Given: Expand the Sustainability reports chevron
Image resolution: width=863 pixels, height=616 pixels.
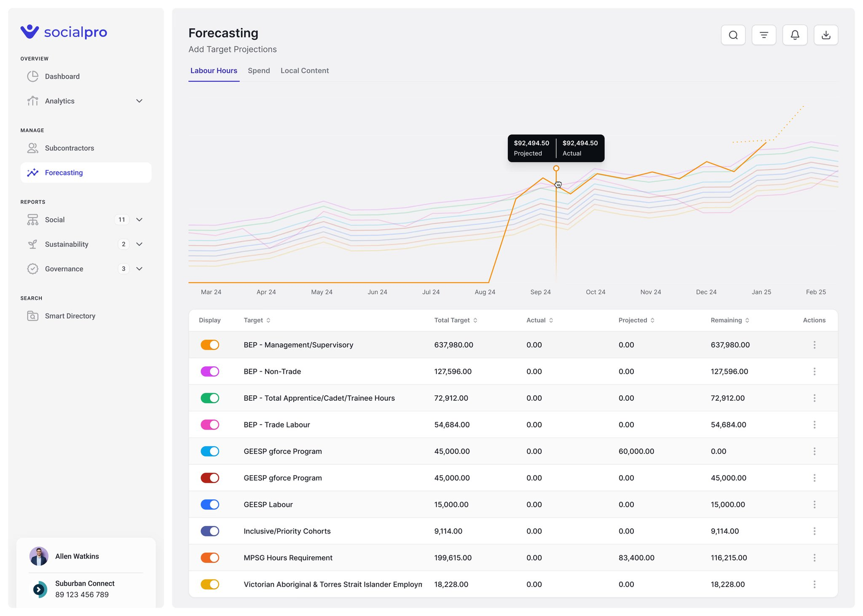Looking at the screenshot, I should click(x=139, y=244).
